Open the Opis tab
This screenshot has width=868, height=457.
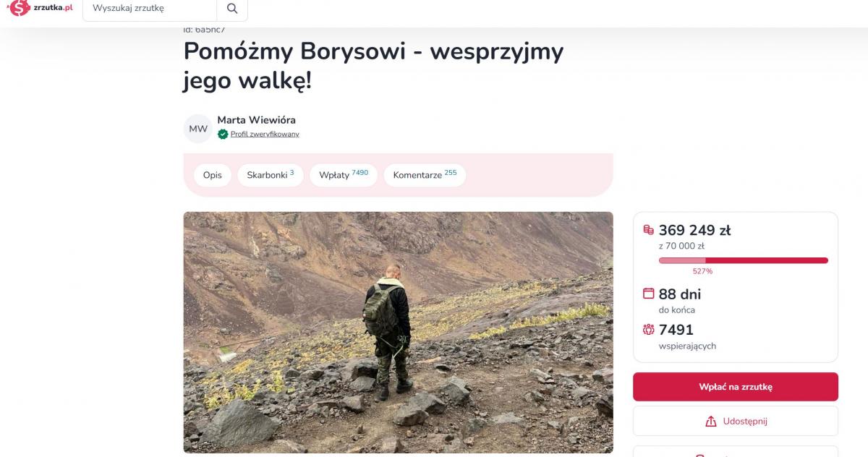pyautogui.click(x=213, y=175)
